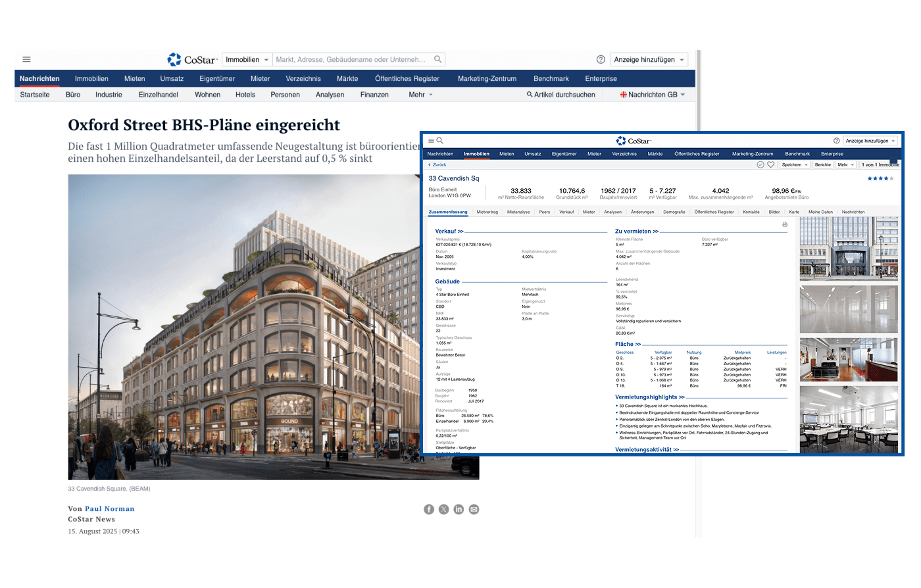Viewport: 921px width, 588px height.
Task: Share the article on Facebook
Action: click(429, 509)
